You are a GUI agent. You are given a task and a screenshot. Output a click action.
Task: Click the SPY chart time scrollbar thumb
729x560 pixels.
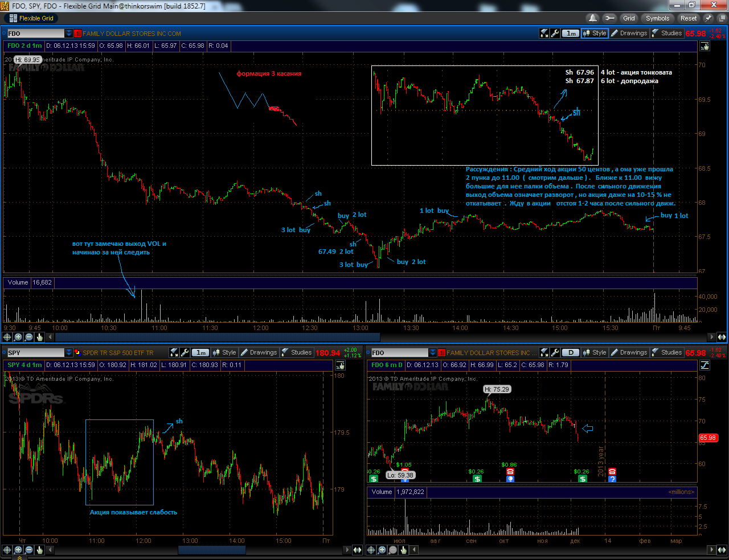(x=212, y=550)
